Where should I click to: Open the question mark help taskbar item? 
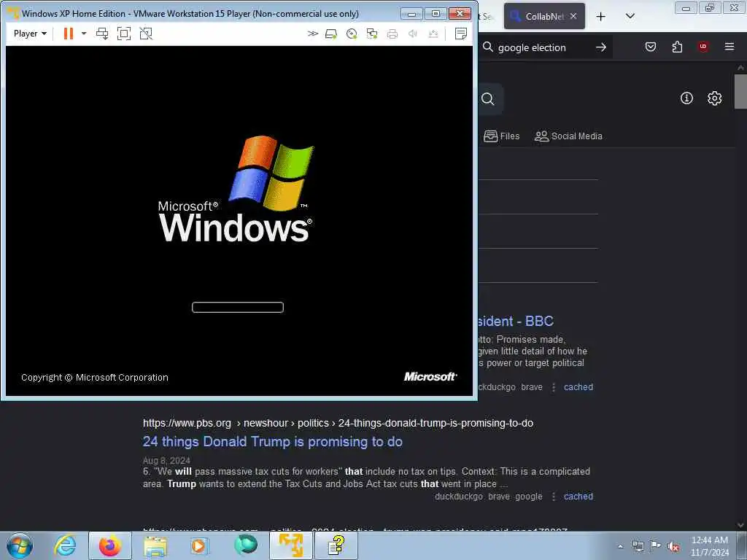(x=336, y=545)
